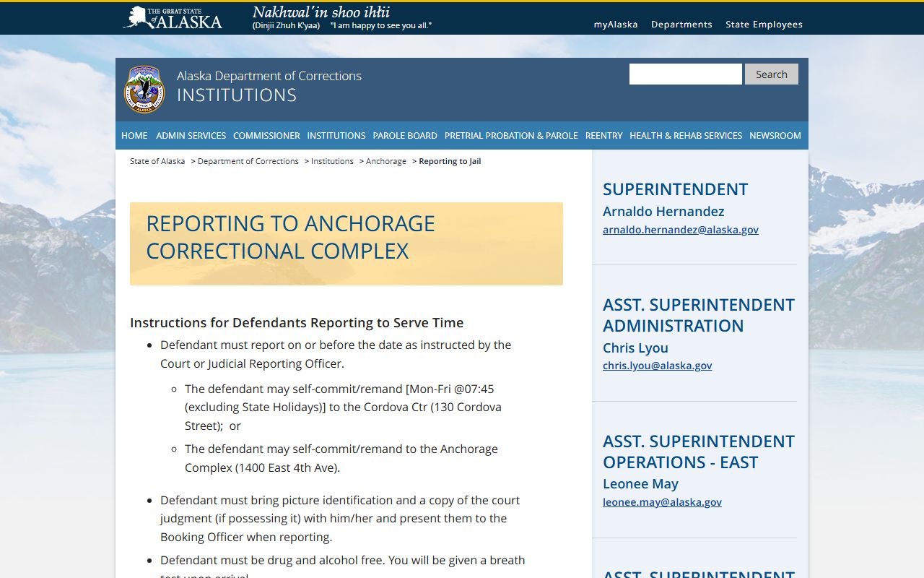Open the COMMISSIONER menu
Viewport: 924px width, 578px height.
(266, 136)
